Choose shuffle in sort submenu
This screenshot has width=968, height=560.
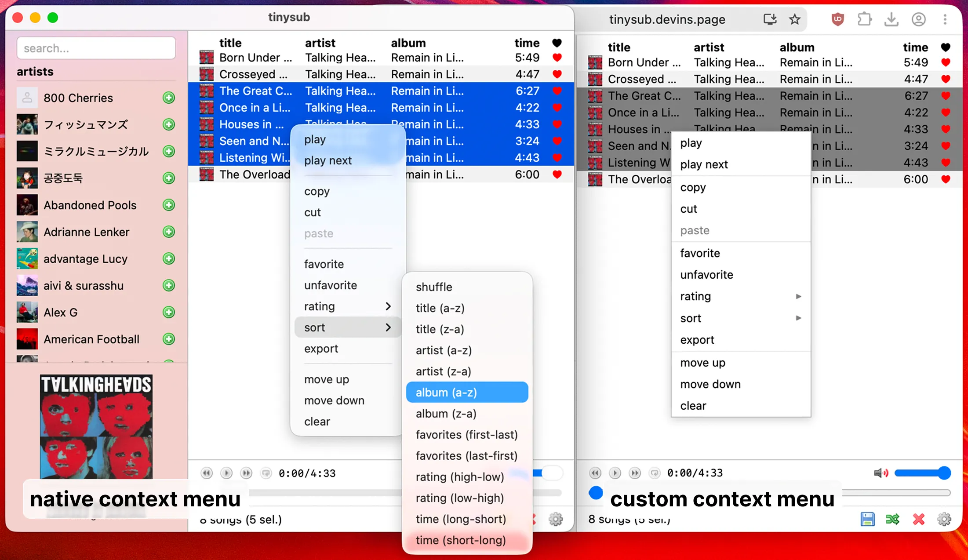tap(467, 287)
